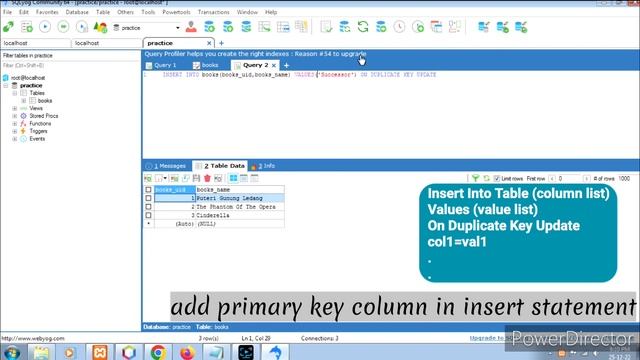Click the document checkmark icon in toolbar
This screenshot has width=640, height=360.
click(x=326, y=27)
